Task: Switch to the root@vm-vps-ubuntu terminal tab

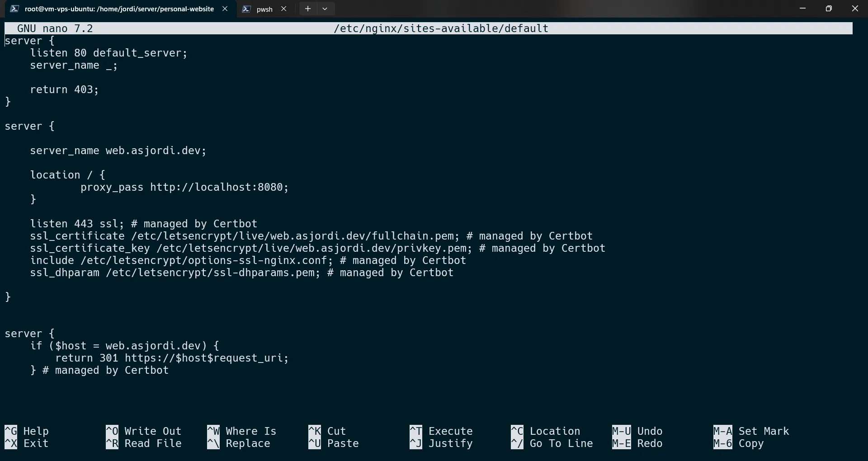Action: [x=120, y=9]
